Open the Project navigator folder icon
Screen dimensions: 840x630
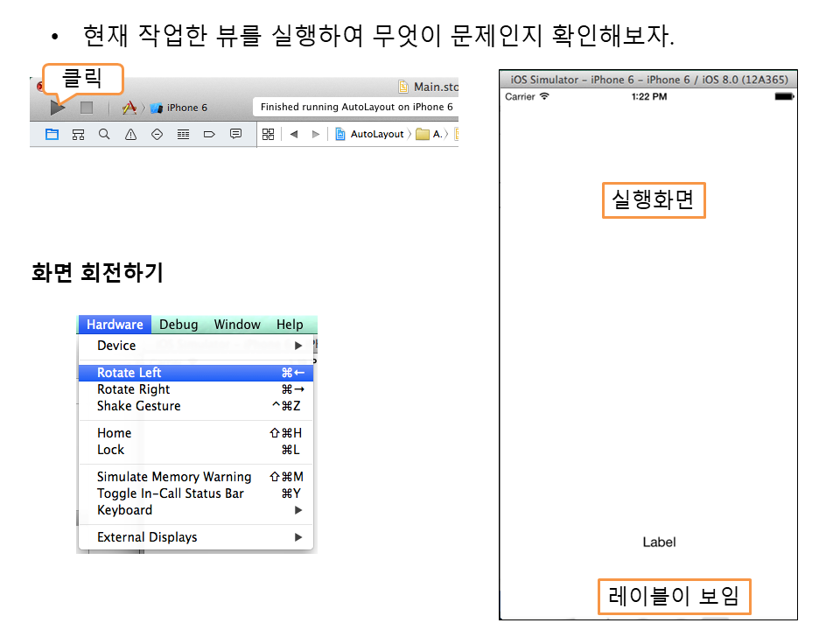[x=52, y=134]
